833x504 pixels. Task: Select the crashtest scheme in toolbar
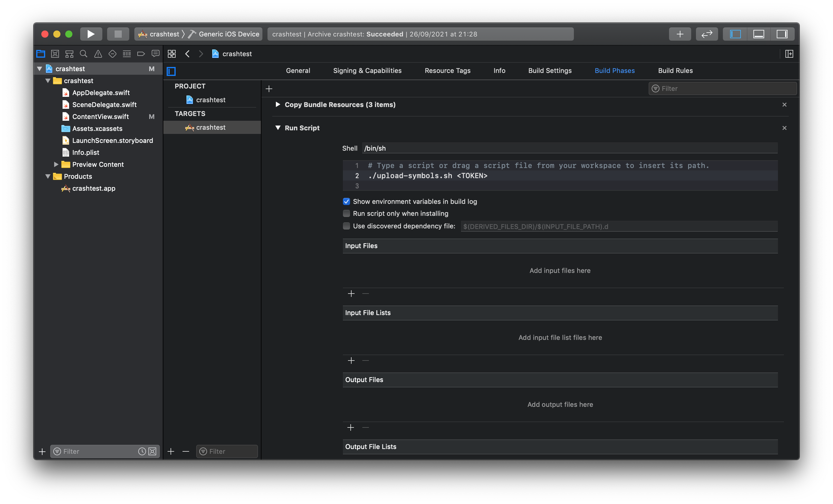tap(159, 34)
